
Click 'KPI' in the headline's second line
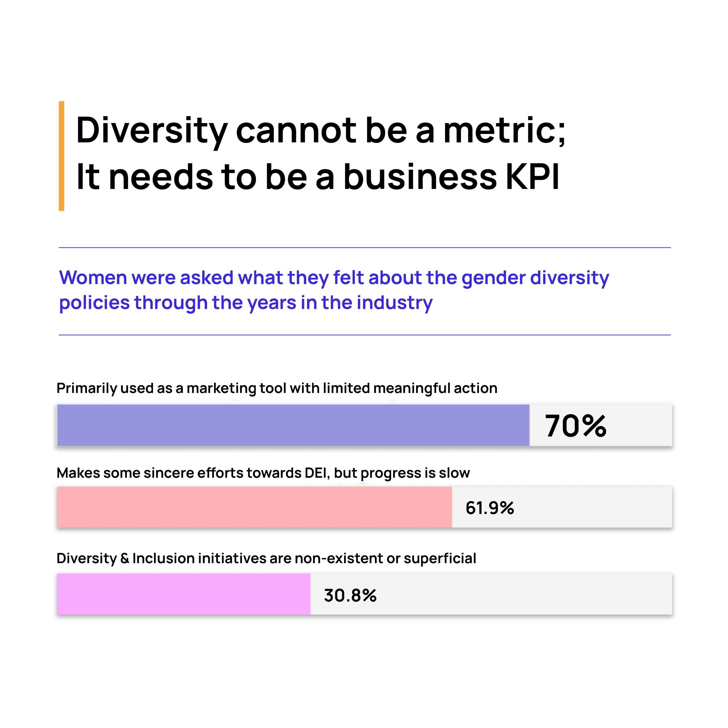point(532,177)
